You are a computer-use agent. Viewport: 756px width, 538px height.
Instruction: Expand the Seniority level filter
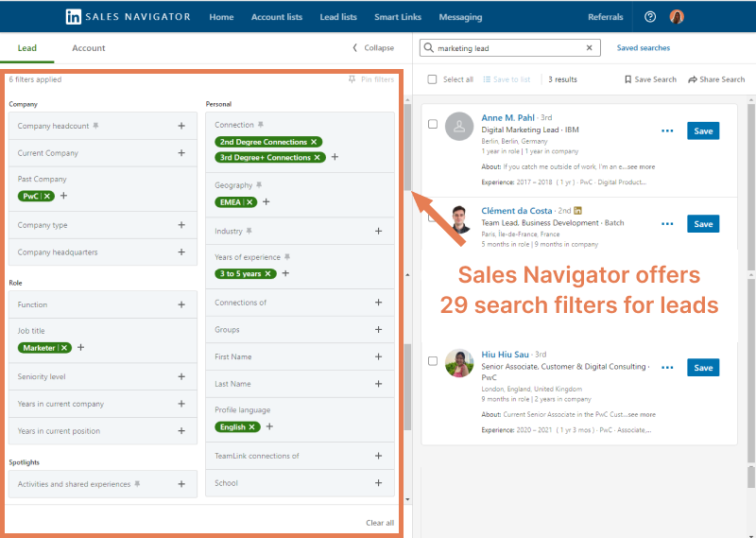click(181, 376)
